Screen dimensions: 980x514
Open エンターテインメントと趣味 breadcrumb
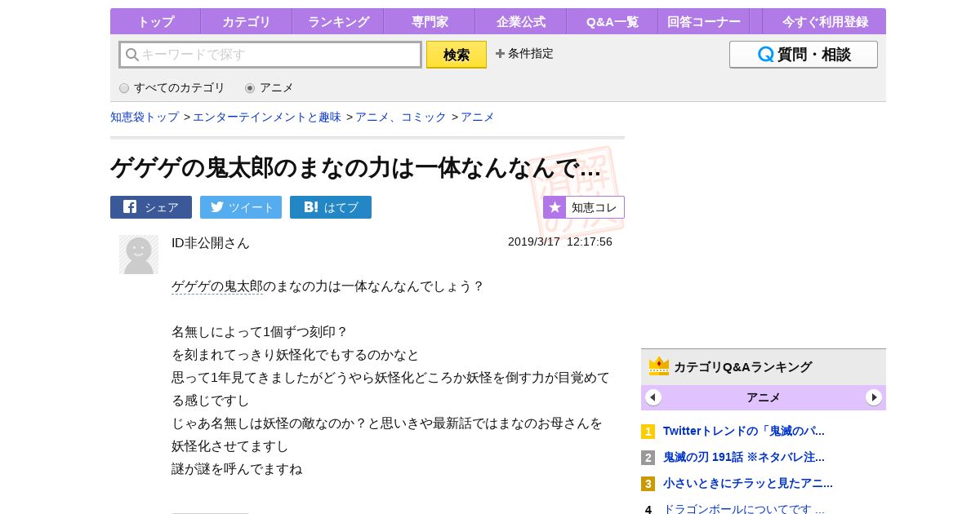pyautogui.click(x=267, y=117)
